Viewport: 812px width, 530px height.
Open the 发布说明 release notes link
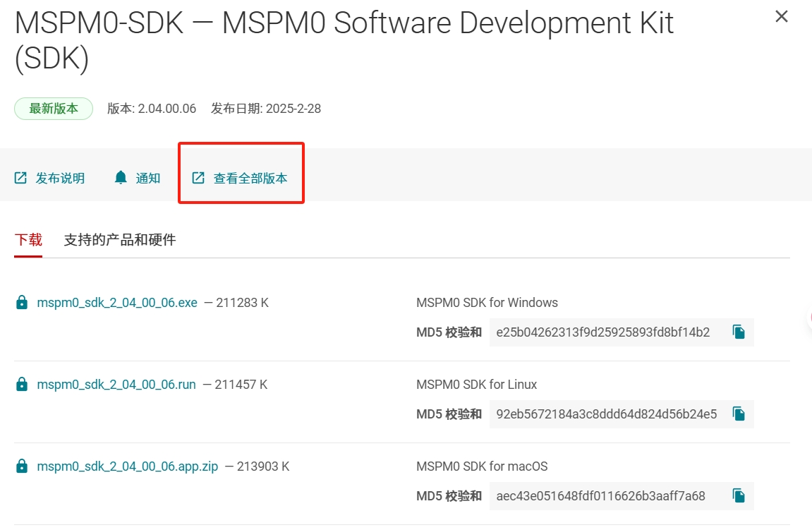pos(60,179)
